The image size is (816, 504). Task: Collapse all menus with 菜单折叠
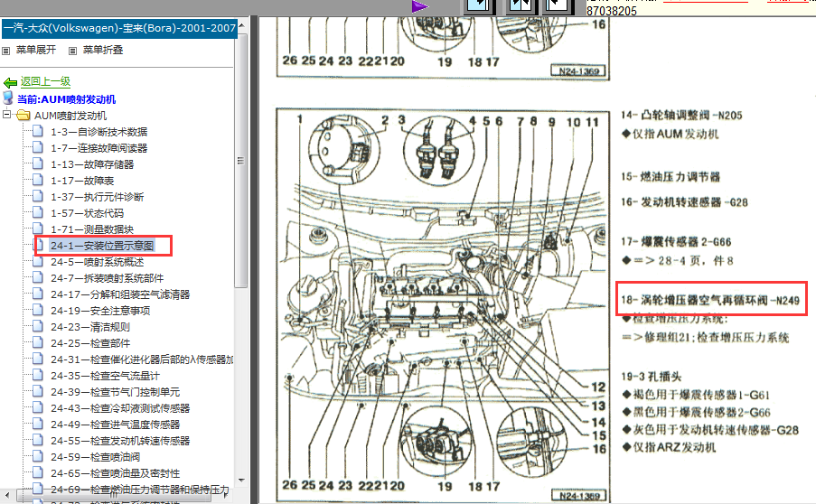[103, 50]
